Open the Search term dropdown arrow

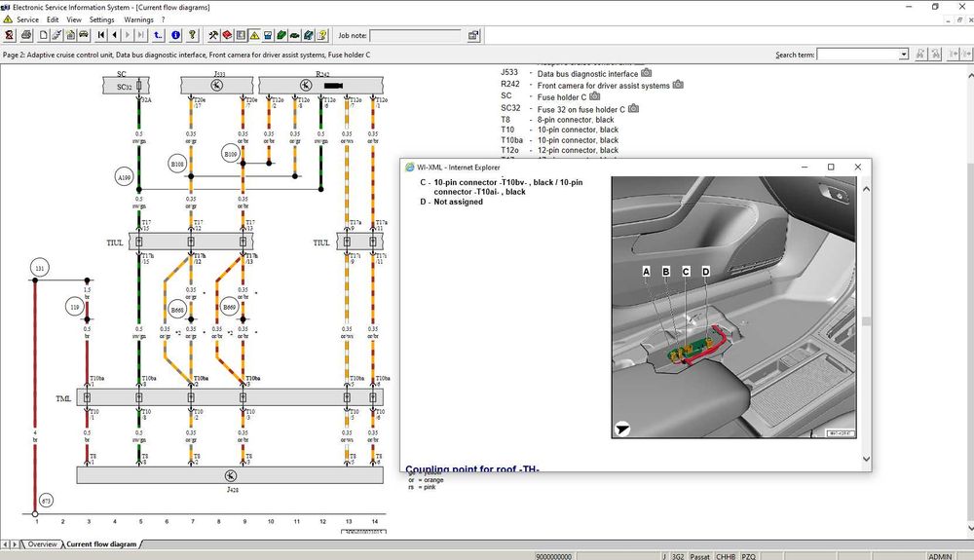coord(904,55)
